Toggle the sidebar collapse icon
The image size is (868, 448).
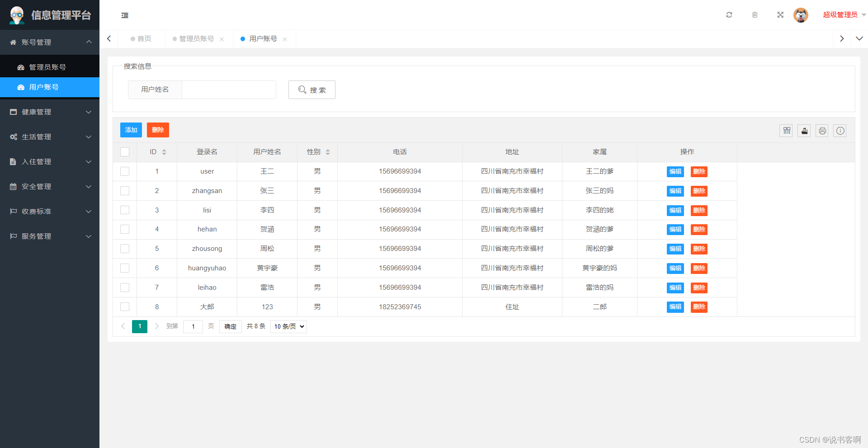pos(125,15)
